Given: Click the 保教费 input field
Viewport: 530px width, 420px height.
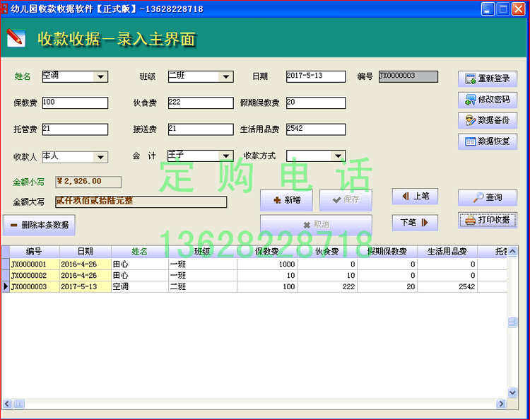Looking at the screenshot, I should tap(75, 103).
